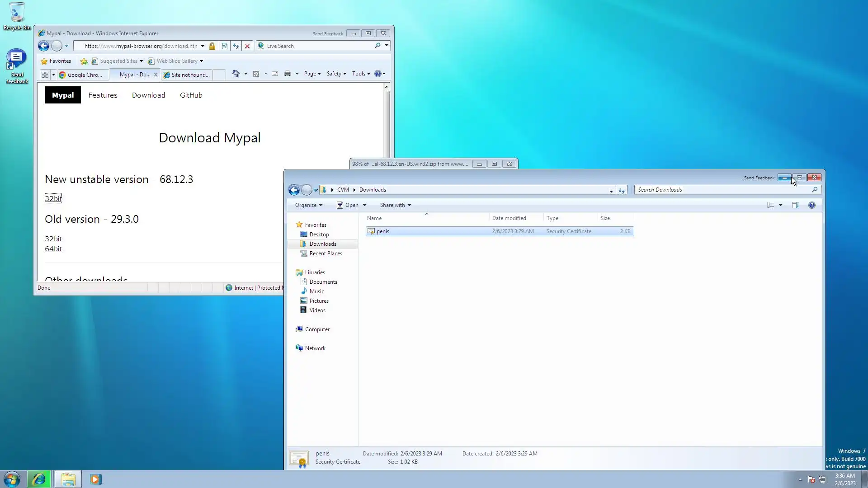Click Explorer help question mark icon
Screen dimensions: 868x488
tap(811, 205)
